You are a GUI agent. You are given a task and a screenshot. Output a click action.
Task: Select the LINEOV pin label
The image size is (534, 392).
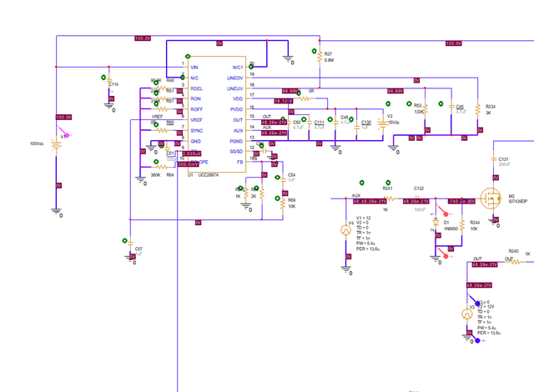pos(235,78)
